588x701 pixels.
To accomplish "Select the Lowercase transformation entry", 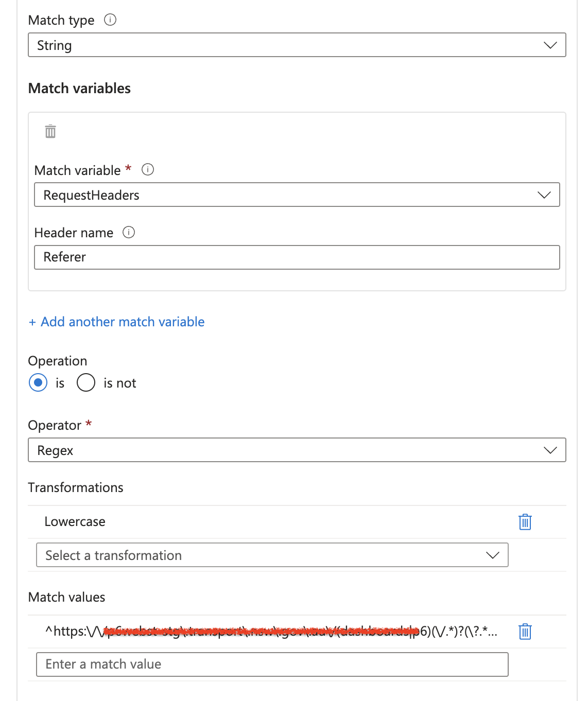I will (75, 522).
